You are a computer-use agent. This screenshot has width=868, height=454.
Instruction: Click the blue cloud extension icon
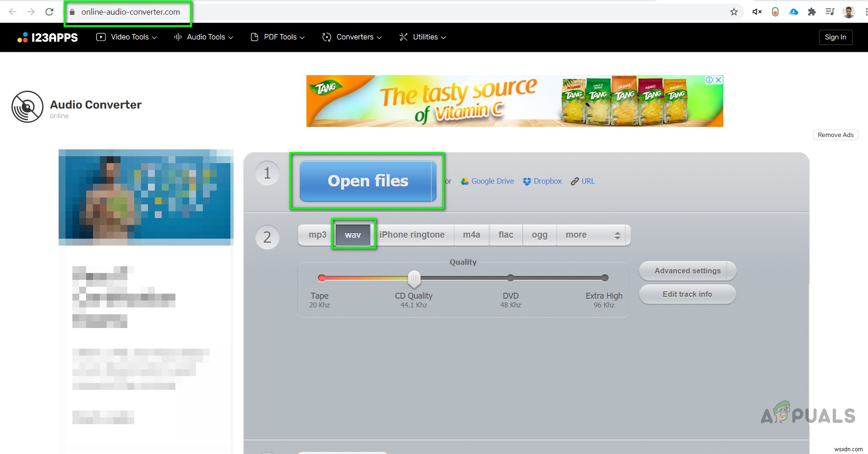794,12
